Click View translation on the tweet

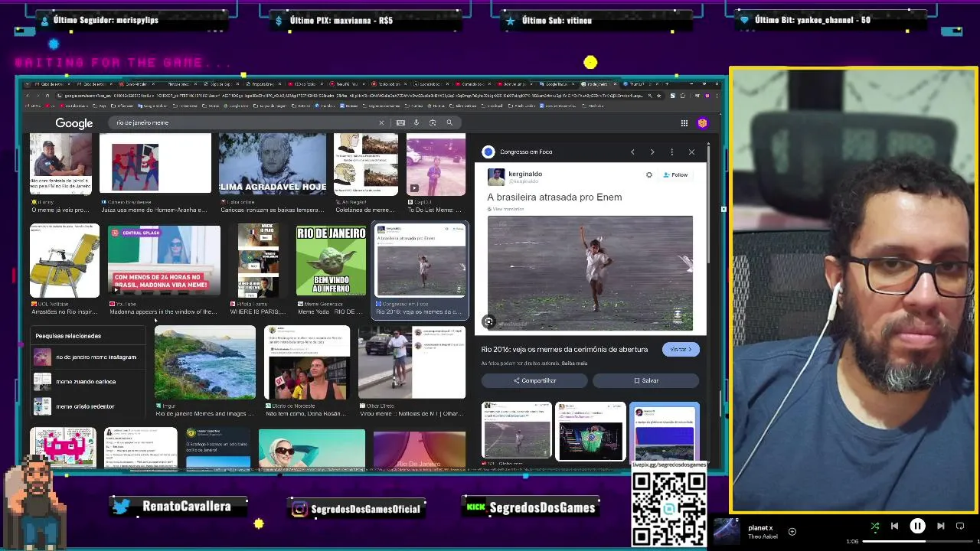505,209
